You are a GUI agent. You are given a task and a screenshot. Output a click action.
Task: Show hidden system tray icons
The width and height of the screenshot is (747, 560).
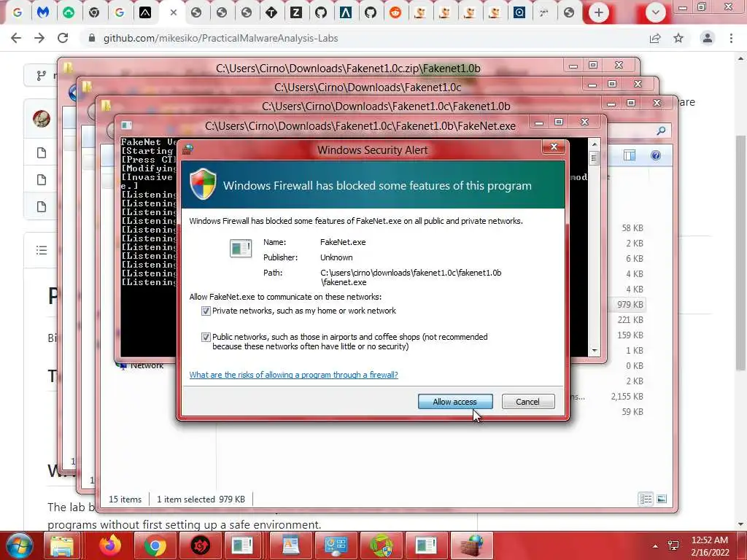point(656,545)
